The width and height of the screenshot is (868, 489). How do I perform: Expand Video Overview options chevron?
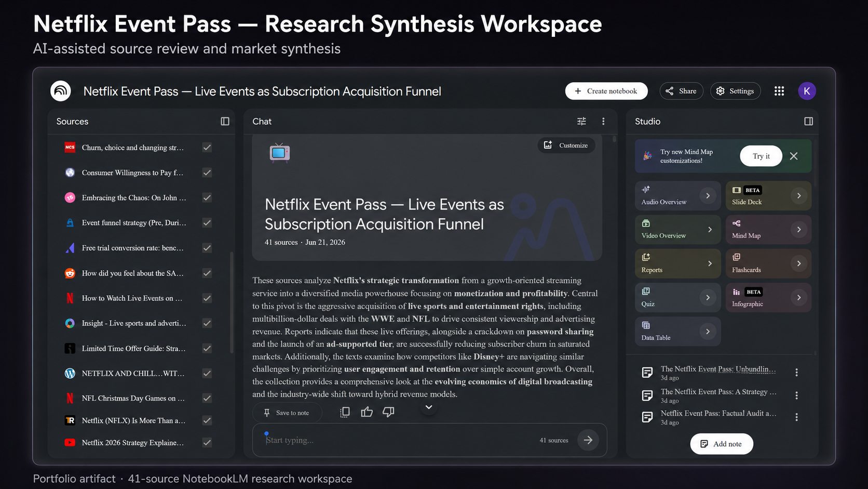click(x=710, y=230)
